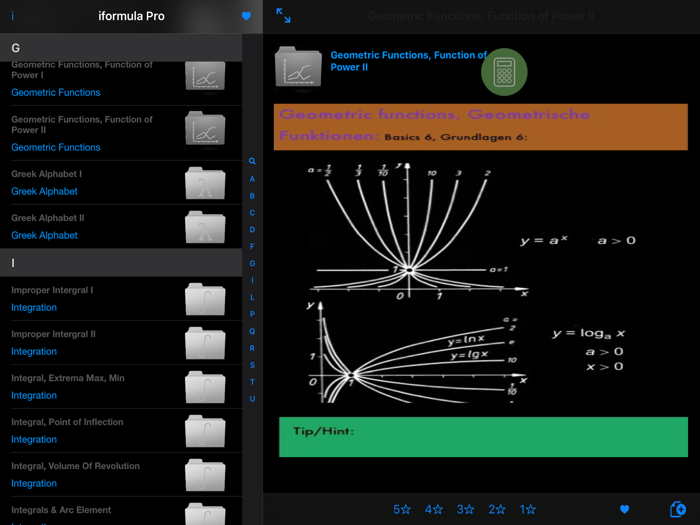Jump to index letter G
The height and width of the screenshot is (525, 700).
[252, 263]
